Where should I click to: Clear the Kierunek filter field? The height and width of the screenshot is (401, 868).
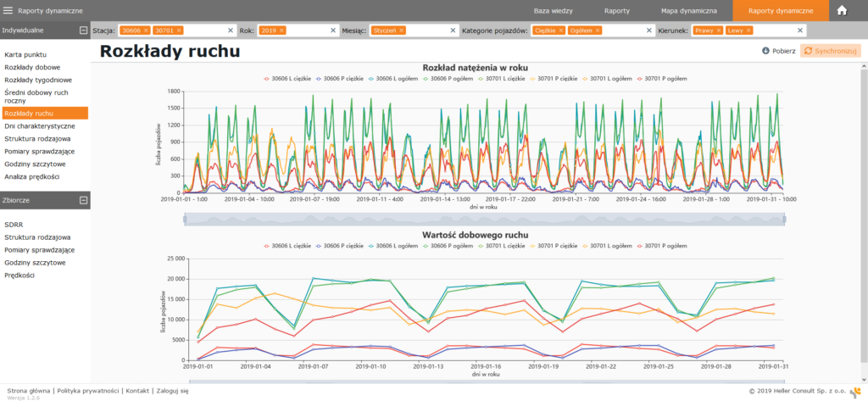click(x=800, y=31)
